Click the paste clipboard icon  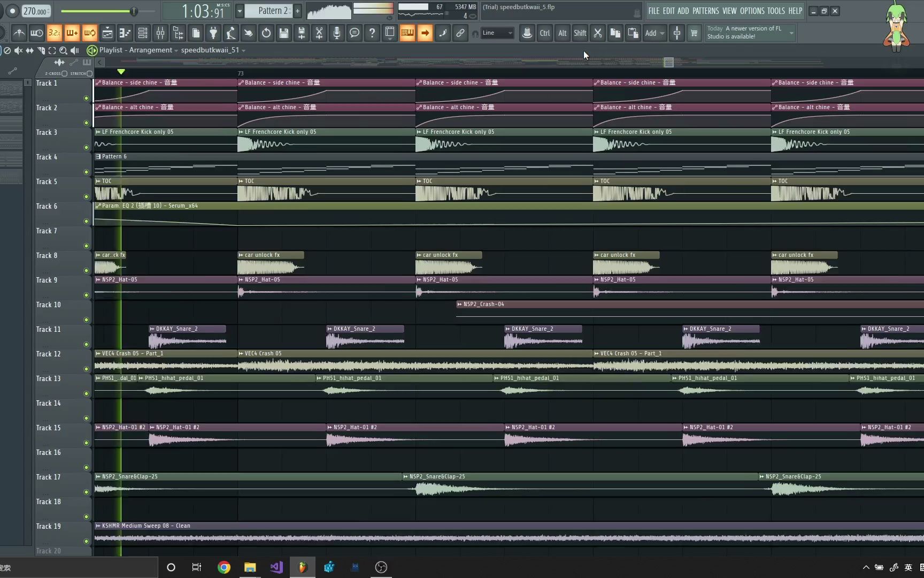coord(633,33)
